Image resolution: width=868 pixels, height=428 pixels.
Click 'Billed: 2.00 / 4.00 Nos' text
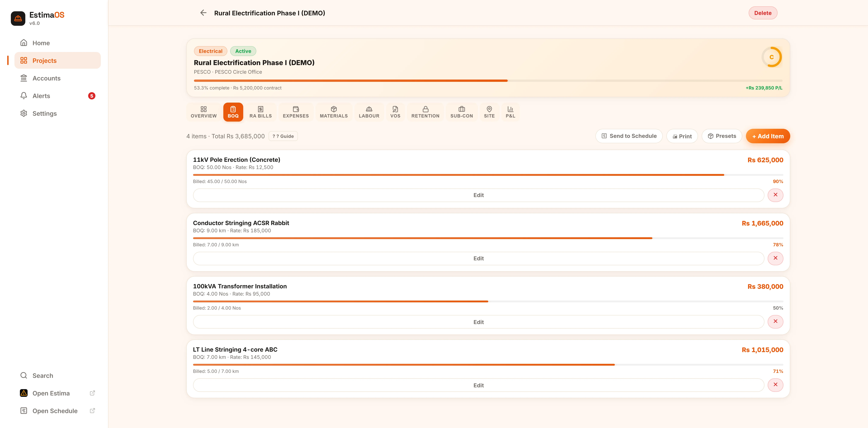pos(217,308)
